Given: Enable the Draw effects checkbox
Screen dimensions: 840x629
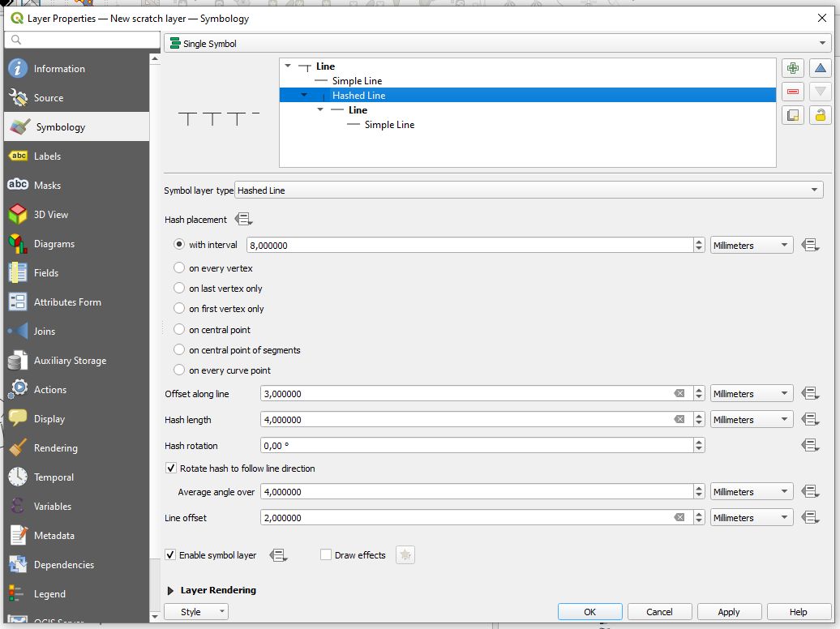Looking at the screenshot, I should (326, 555).
